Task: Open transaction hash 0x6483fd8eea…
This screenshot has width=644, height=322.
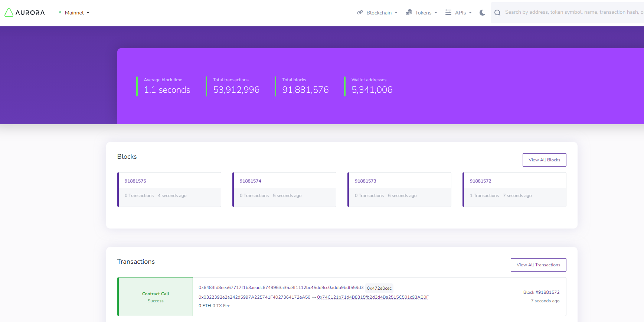Action: tap(281, 287)
